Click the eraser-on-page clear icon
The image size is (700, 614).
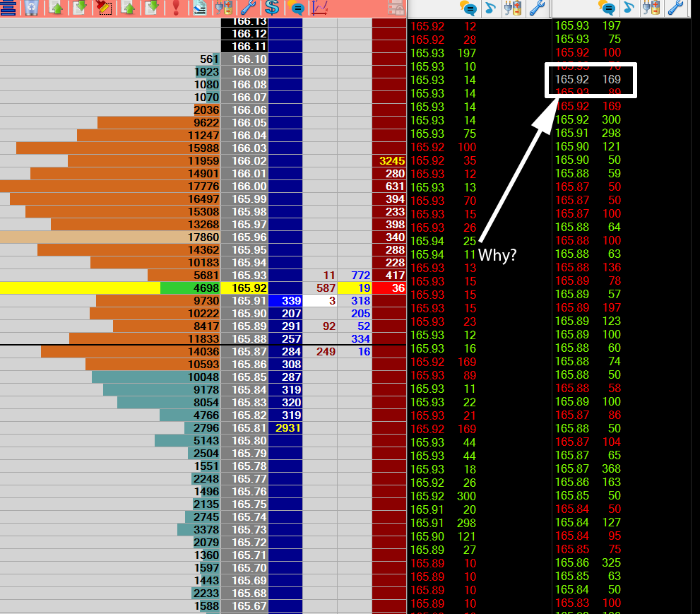coord(200,8)
